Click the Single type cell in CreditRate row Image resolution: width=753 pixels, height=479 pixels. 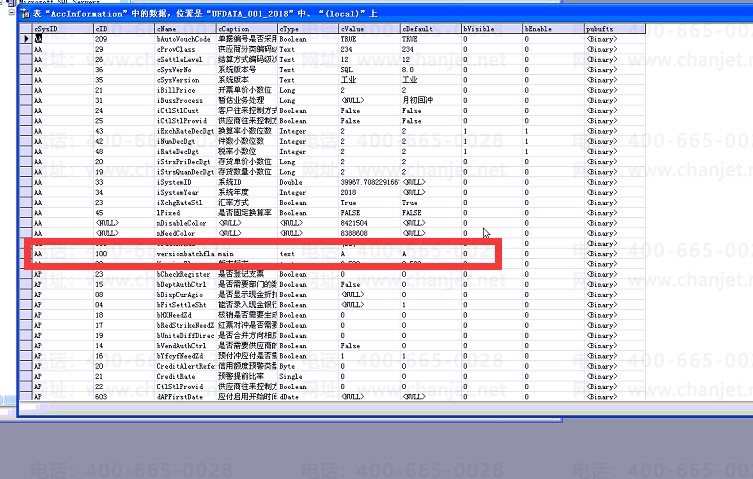[x=308, y=377]
